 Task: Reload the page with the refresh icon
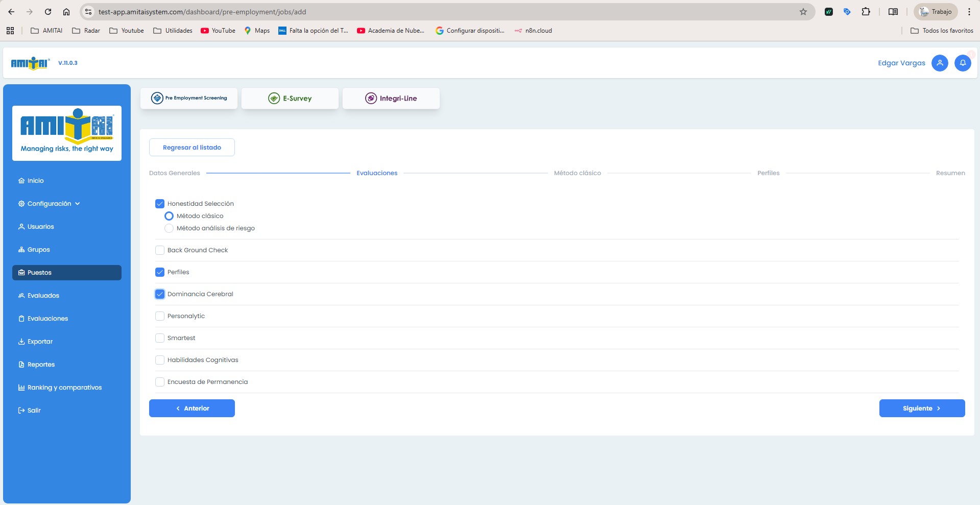[x=48, y=12]
